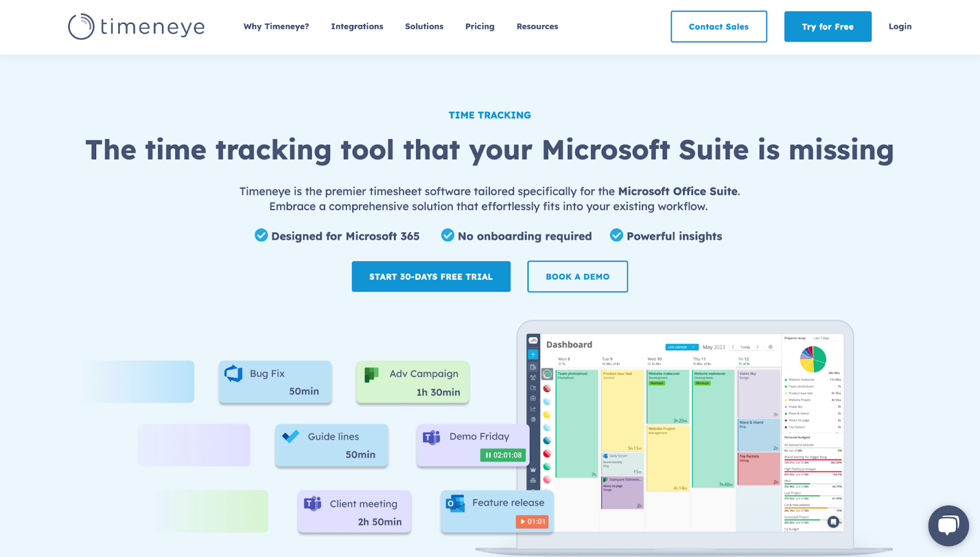Click the Outlook icon on Feature release card
980x557 pixels.
455,503
